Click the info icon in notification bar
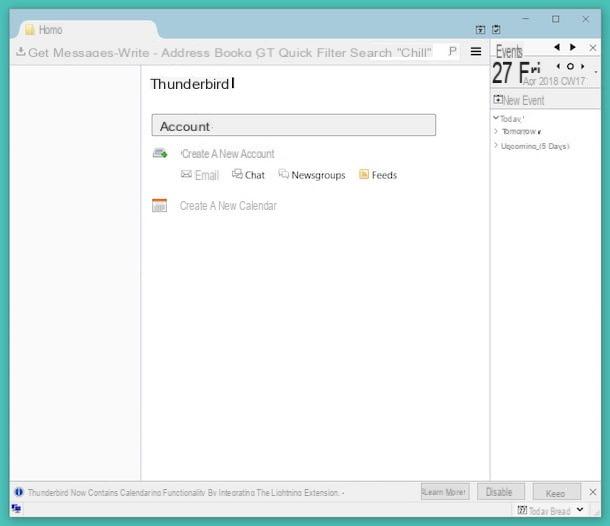Screen dimensions: 610x526 pos(19,492)
